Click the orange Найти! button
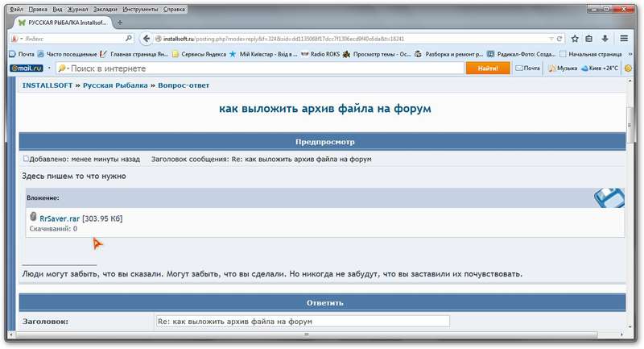 [488, 69]
